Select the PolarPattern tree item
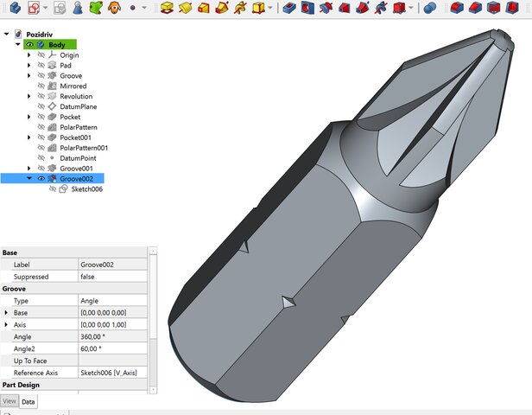532x415 pixels. pyautogui.click(x=79, y=127)
